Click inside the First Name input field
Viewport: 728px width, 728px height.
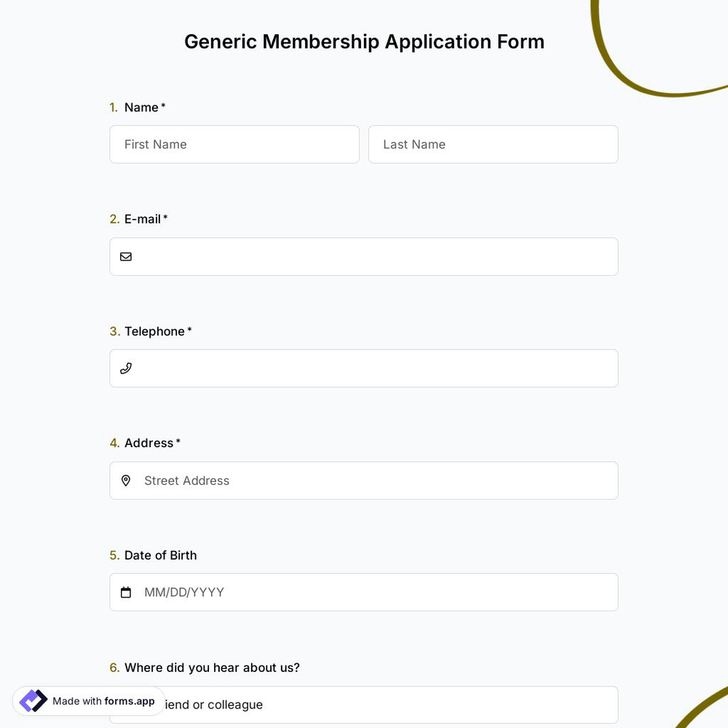point(234,144)
